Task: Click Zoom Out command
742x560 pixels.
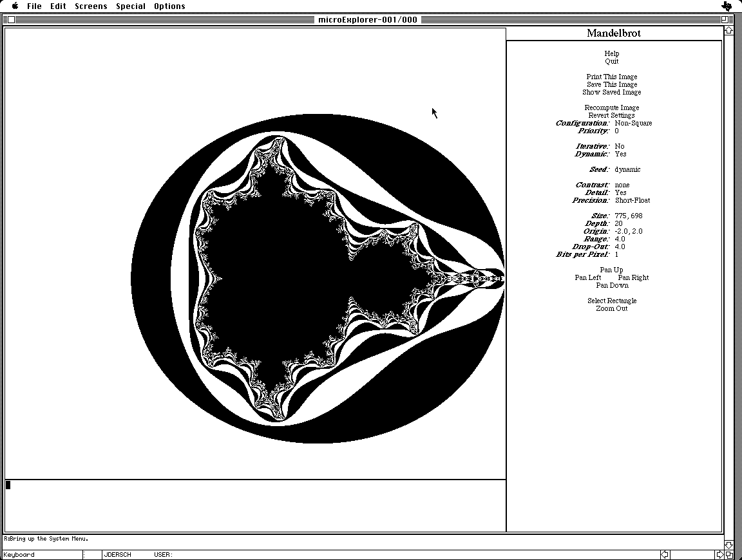Action: 611,308
